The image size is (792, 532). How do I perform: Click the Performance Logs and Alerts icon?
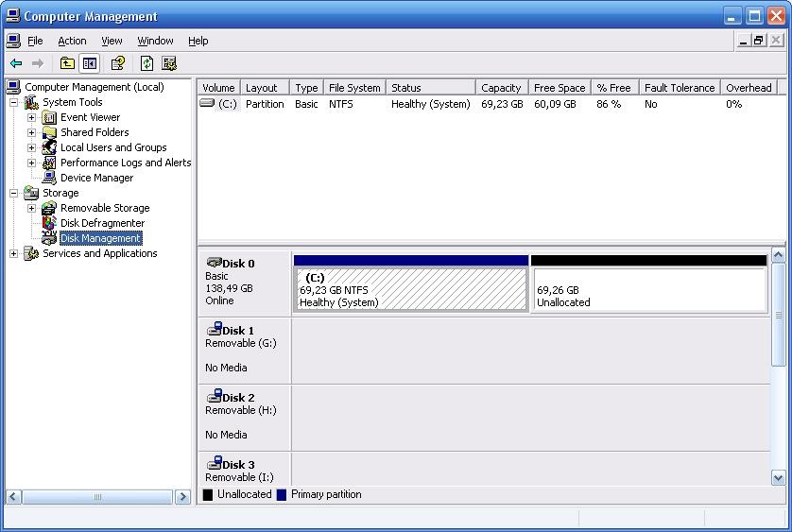(49, 163)
